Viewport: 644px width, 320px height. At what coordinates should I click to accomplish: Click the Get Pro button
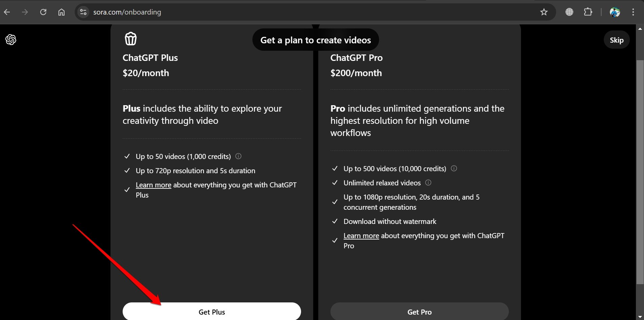tap(420, 312)
